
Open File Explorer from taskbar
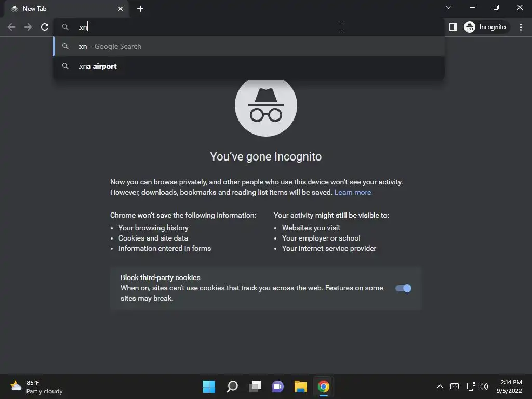301,387
